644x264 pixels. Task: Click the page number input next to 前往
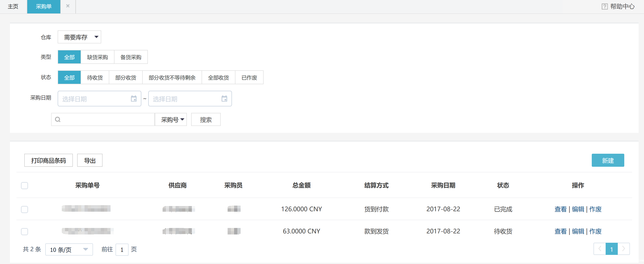122,249
